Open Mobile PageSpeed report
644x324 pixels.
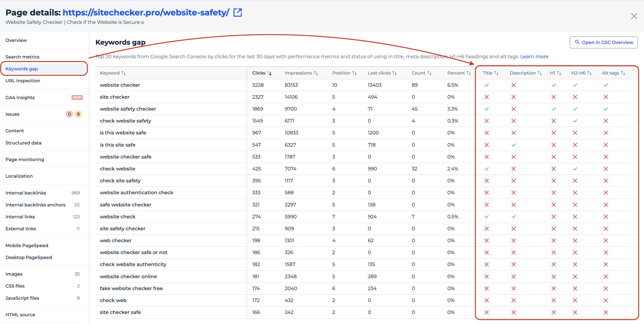point(27,245)
